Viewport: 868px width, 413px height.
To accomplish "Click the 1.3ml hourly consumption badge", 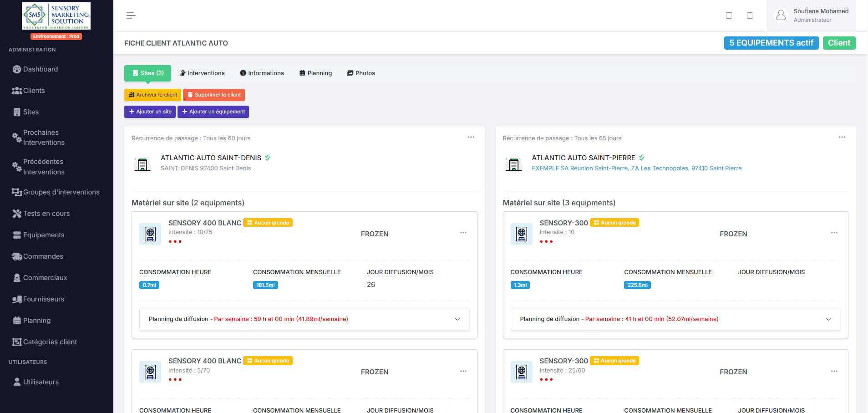I will click(520, 285).
